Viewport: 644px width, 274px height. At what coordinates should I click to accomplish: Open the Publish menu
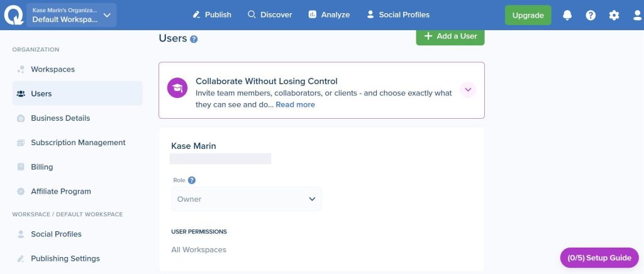tap(212, 14)
